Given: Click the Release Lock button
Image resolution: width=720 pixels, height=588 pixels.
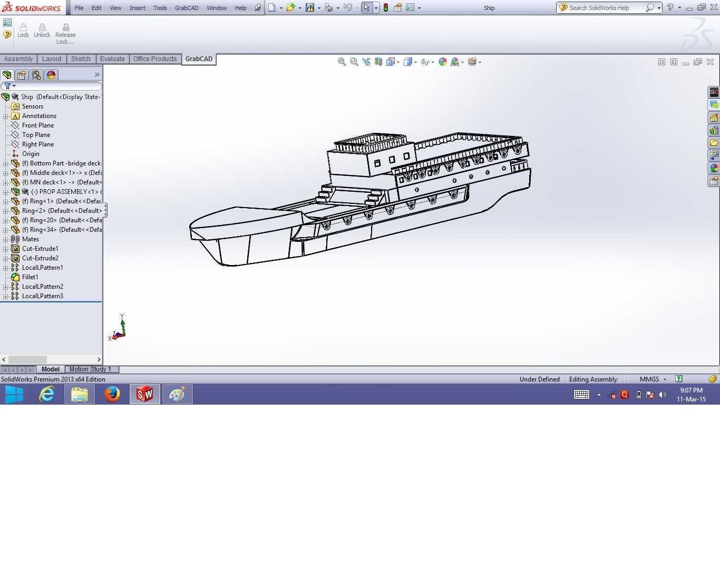Looking at the screenshot, I should tap(65, 34).
